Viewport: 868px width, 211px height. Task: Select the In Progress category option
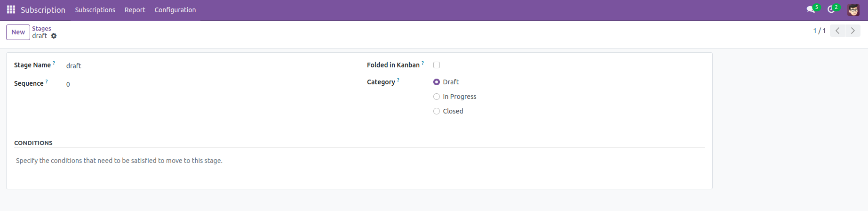point(437,97)
